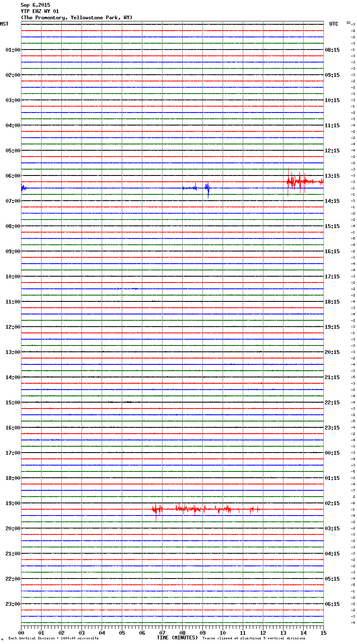Click the "DC" column header
357x644 pixels.
tap(349, 22)
